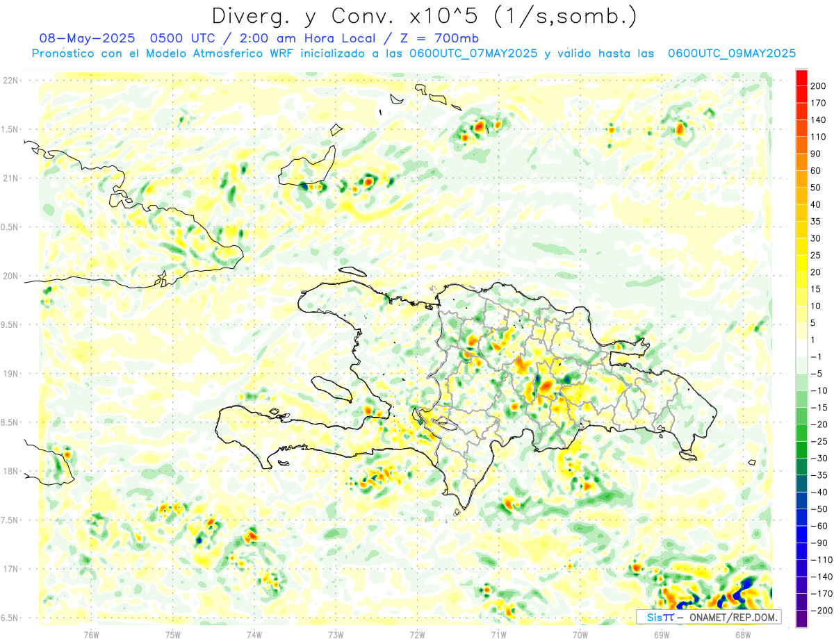This screenshot has height=644, width=834.
Task: Click the positive '5' colorbar label
Action: 813,323
